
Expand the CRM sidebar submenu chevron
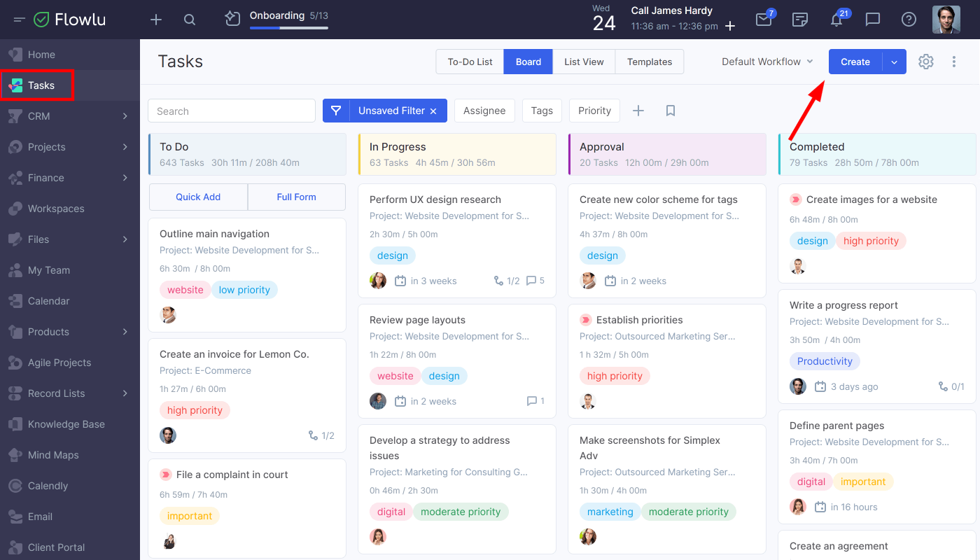[125, 116]
